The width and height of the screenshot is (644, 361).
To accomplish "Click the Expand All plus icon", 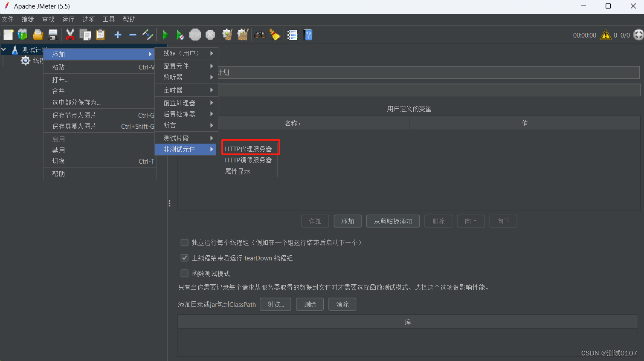I will (118, 35).
